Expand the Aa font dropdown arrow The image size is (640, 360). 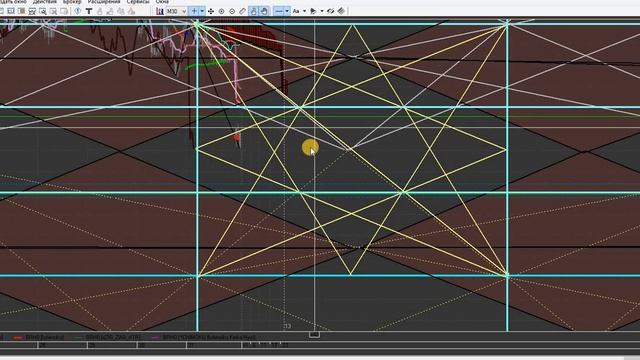click(304, 11)
